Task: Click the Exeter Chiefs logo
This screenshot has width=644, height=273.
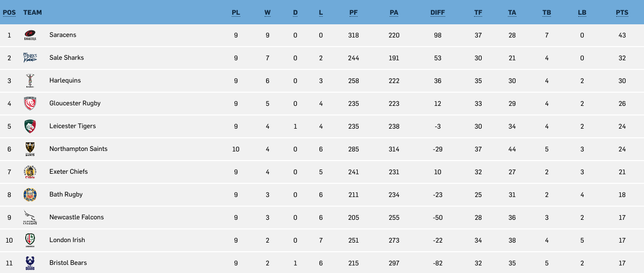Action: pos(30,172)
